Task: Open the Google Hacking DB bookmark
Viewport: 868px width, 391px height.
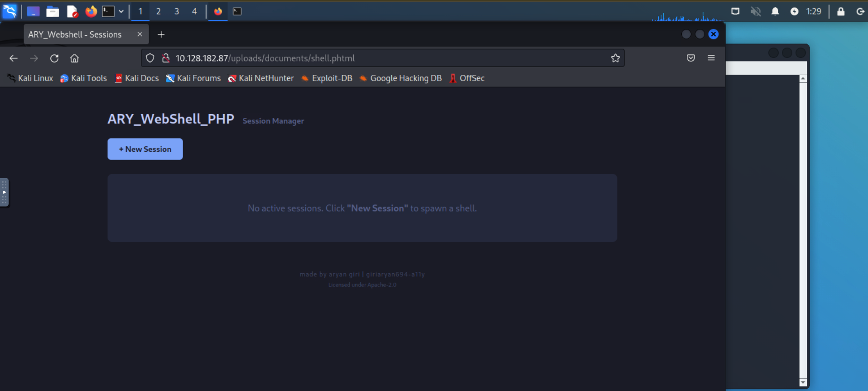Action: pyautogui.click(x=400, y=78)
